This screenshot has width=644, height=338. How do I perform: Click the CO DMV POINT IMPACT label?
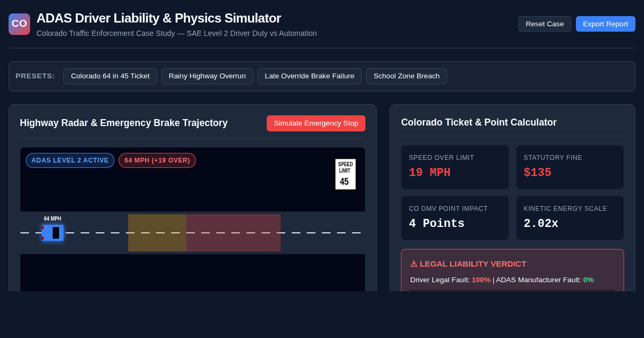pyautogui.click(x=449, y=209)
